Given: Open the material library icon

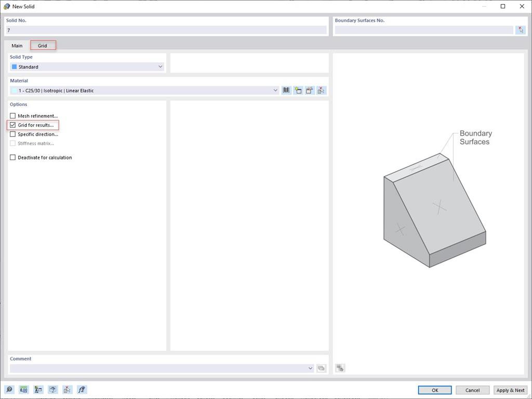Looking at the screenshot, I should pyautogui.click(x=286, y=90).
